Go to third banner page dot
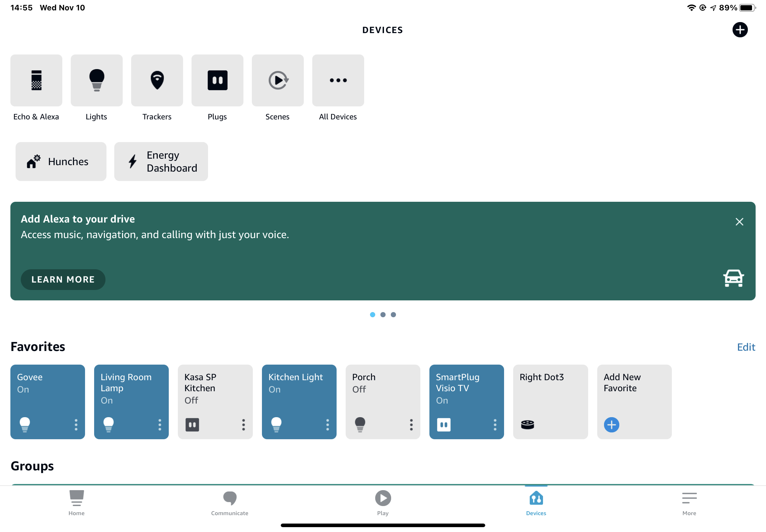This screenshot has width=766, height=532. point(393,315)
